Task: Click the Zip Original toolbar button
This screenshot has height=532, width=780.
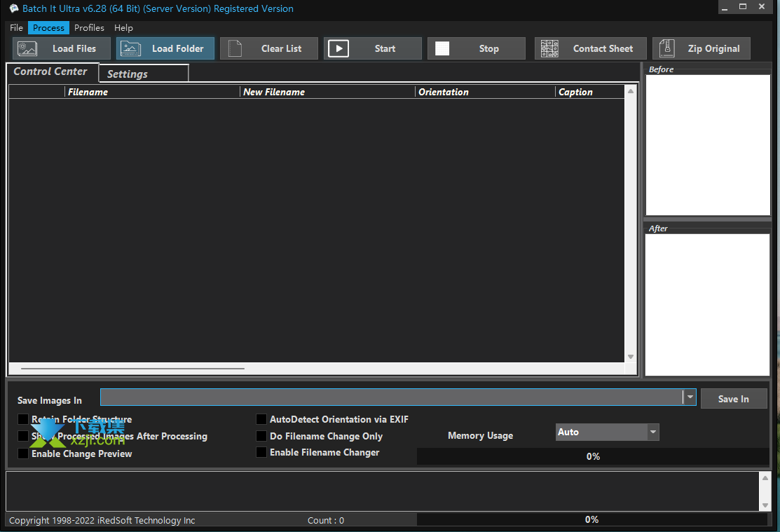Action: 702,48
